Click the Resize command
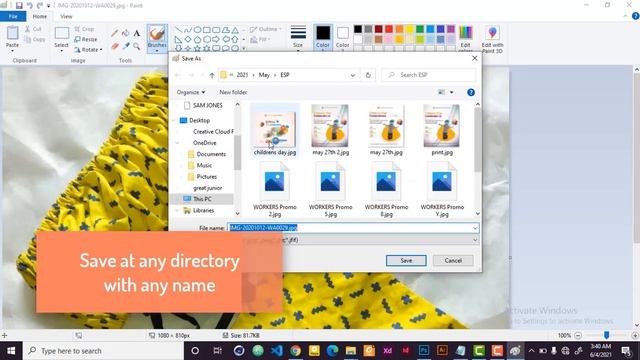The image size is (640, 360). [x=86, y=39]
